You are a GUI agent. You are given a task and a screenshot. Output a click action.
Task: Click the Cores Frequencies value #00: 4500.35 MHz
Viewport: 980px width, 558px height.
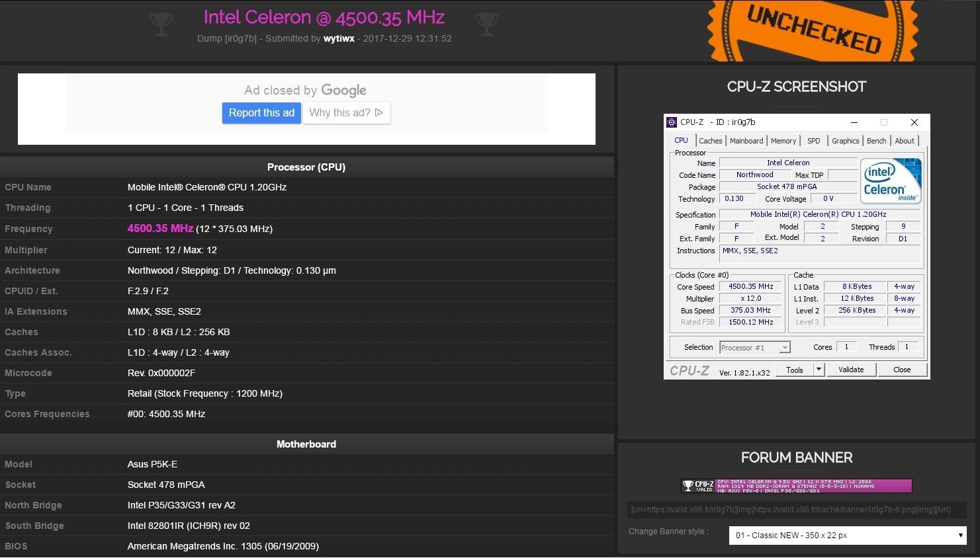tap(166, 414)
